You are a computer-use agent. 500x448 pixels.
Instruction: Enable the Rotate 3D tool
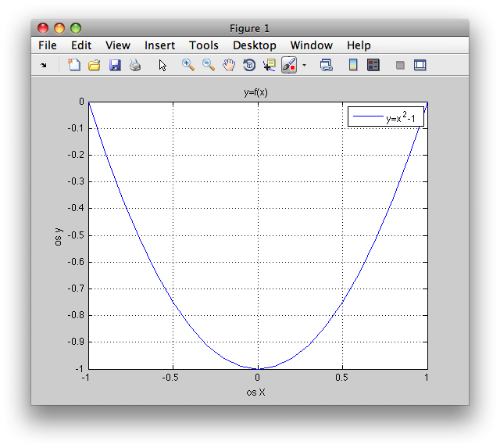tap(249, 65)
